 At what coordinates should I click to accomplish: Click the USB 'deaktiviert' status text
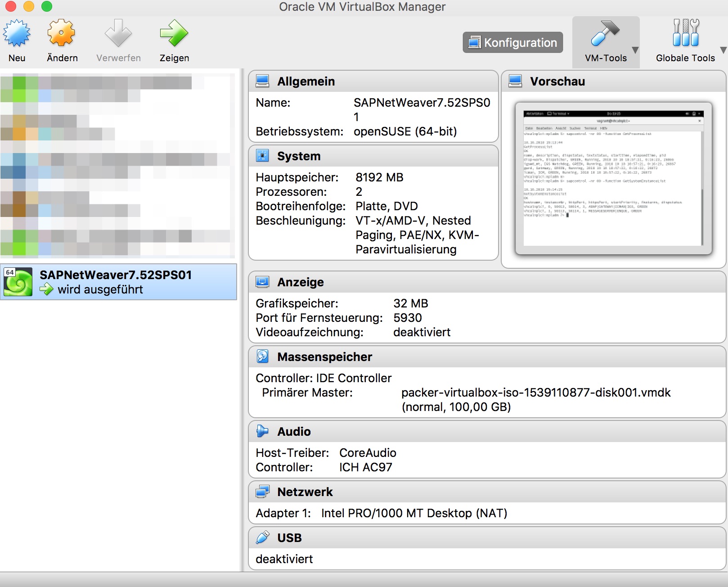pos(284,559)
